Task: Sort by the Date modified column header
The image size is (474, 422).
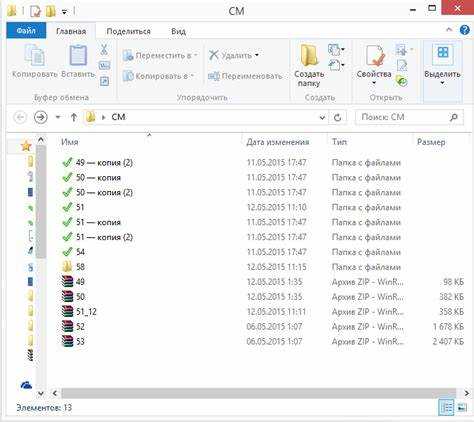Action: tap(277, 142)
